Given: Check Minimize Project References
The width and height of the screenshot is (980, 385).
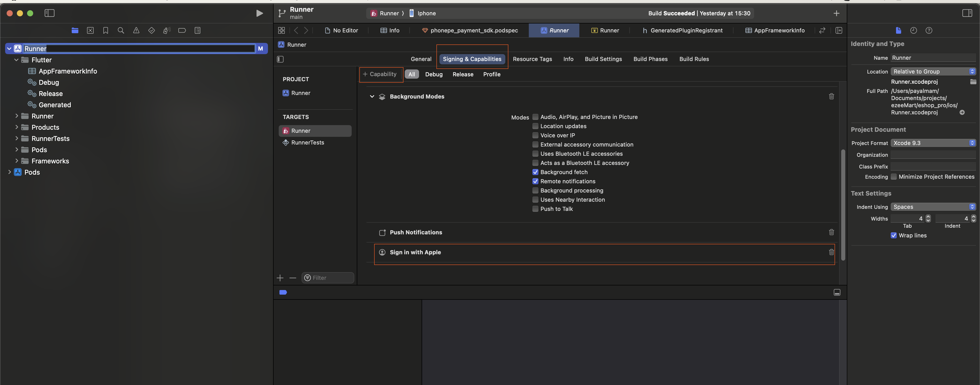Looking at the screenshot, I should click(894, 176).
